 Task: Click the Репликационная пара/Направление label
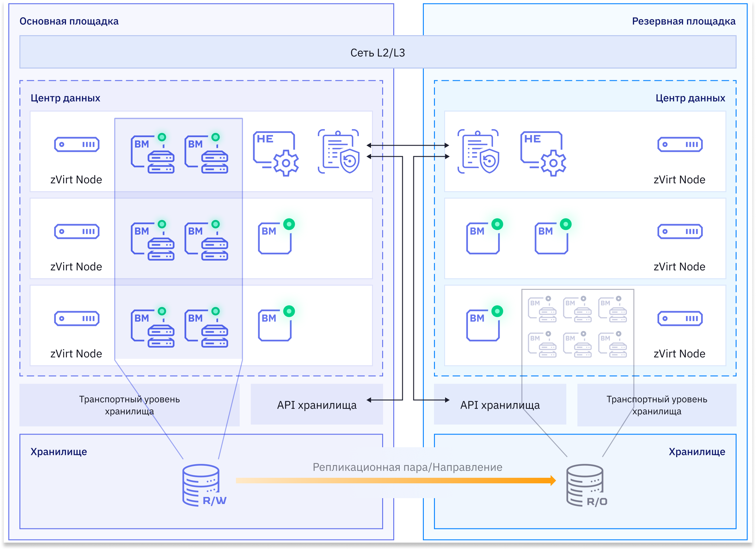tap(407, 467)
